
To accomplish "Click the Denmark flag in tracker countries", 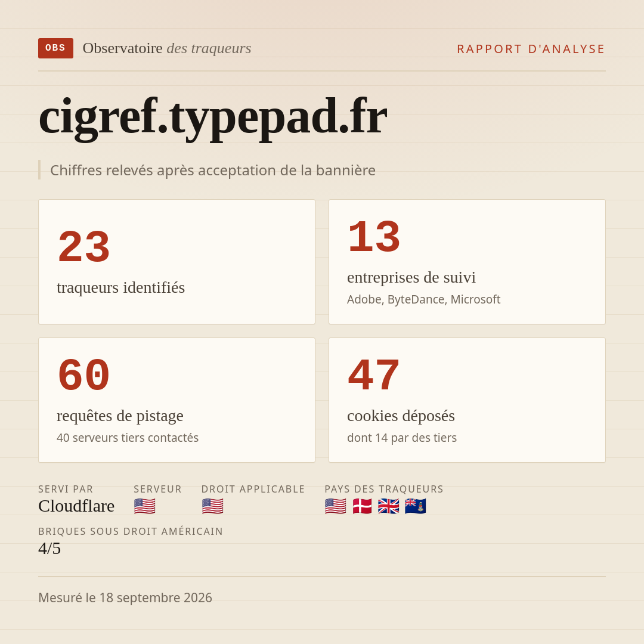I will pos(362,506).
